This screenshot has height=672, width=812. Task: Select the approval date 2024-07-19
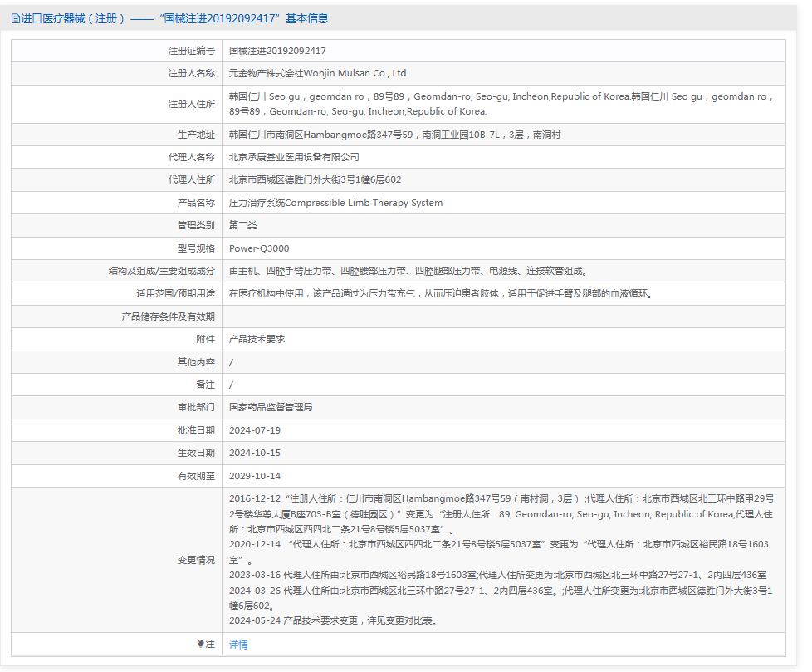click(x=256, y=429)
